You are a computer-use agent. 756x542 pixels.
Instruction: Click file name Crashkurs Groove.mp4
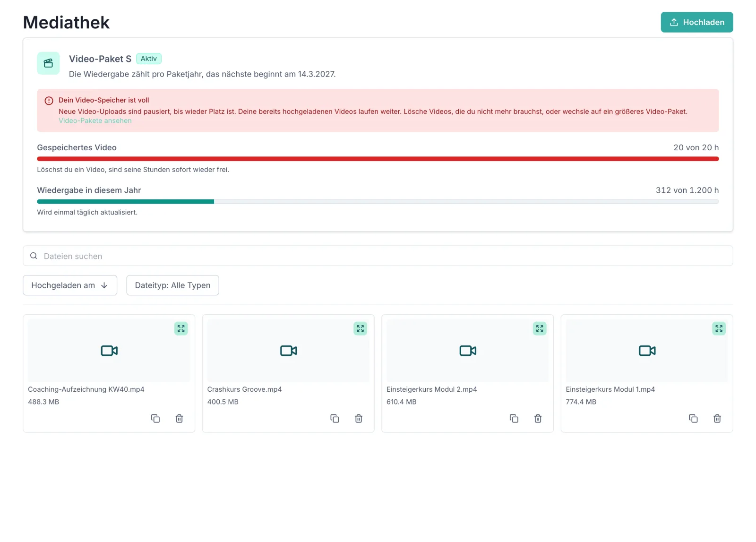point(244,389)
